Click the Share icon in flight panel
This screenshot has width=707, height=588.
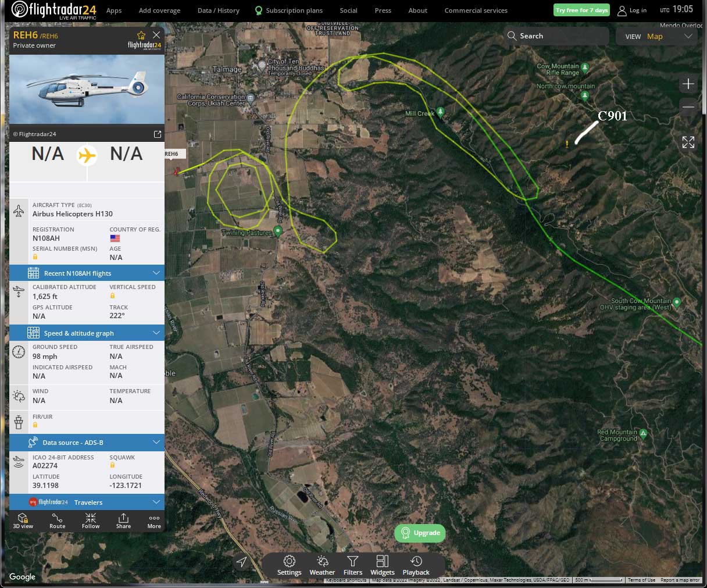tap(123, 521)
